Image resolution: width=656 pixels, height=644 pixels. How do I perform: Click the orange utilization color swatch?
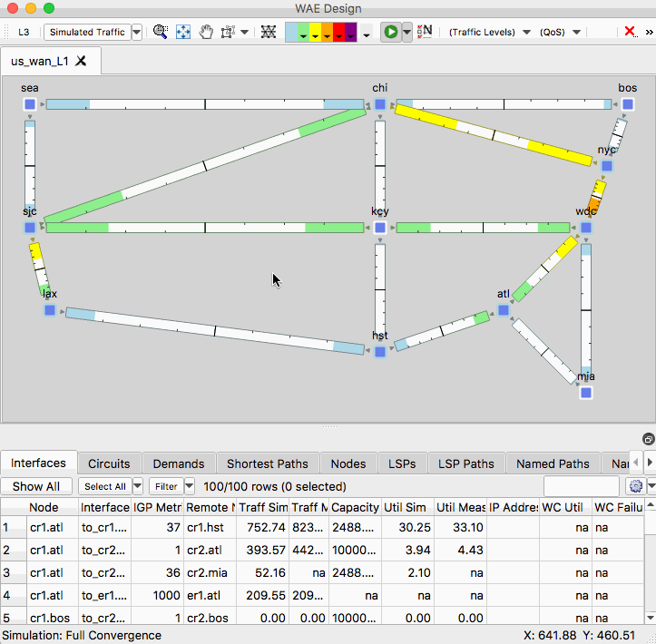(x=328, y=33)
